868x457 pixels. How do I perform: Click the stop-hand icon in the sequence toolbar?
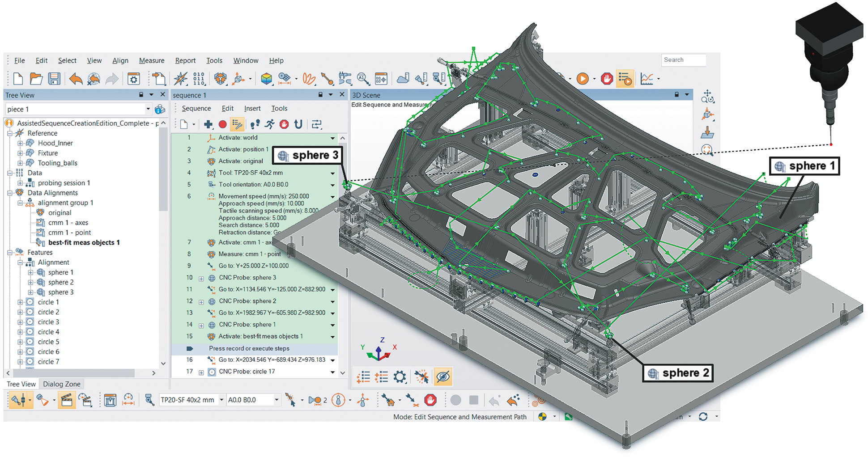(x=284, y=124)
